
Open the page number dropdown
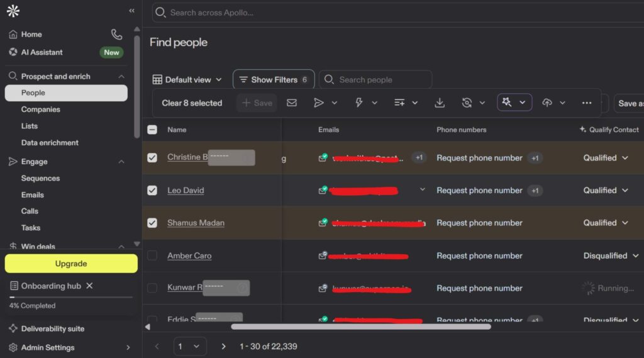(x=190, y=347)
